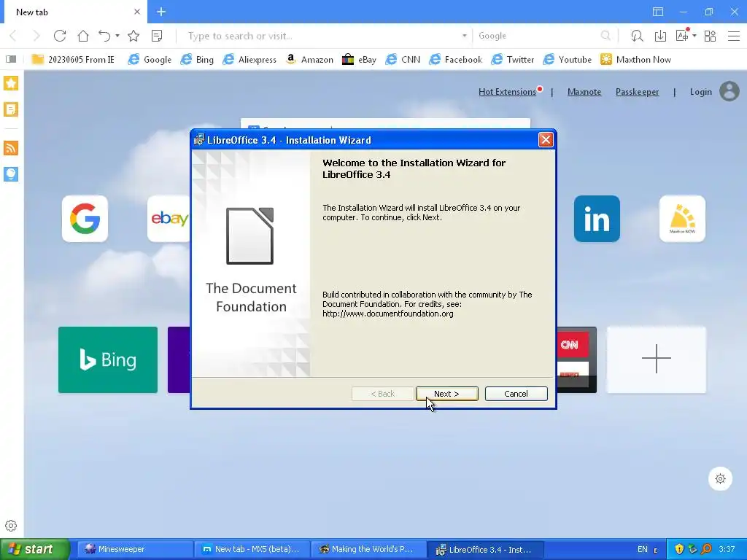Image resolution: width=747 pixels, height=560 pixels.
Task: Click the browser Forward arrow
Action: [36, 36]
